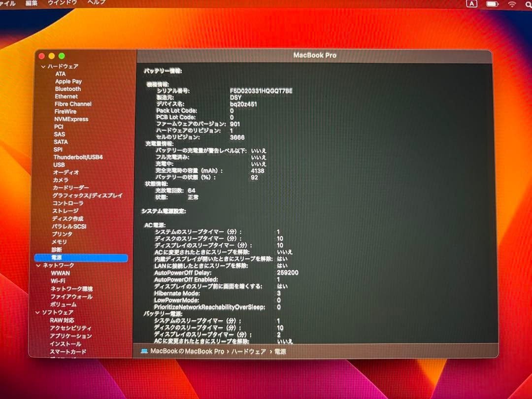
Task: Select ストレージ in the hardware list
Action: (x=65, y=211)
